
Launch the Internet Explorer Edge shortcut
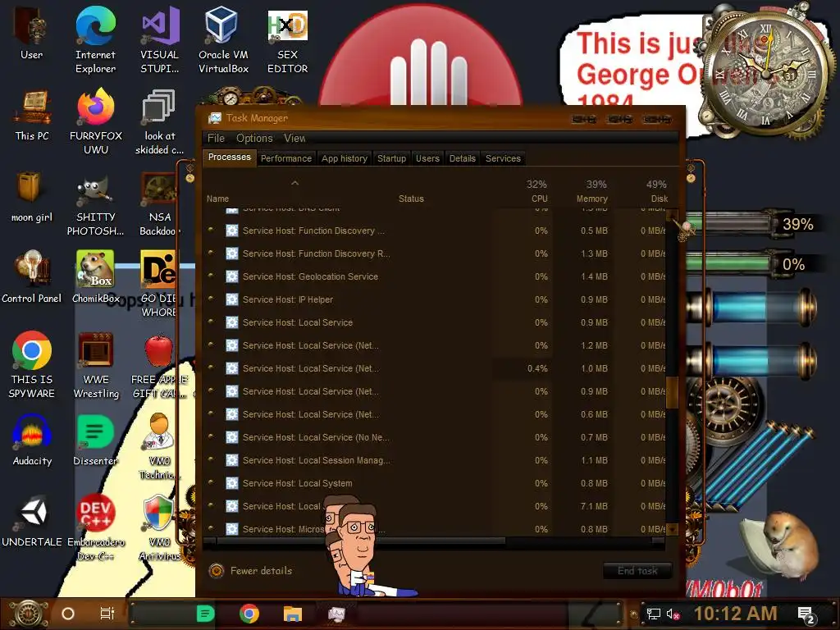click(x=95, y=40)
